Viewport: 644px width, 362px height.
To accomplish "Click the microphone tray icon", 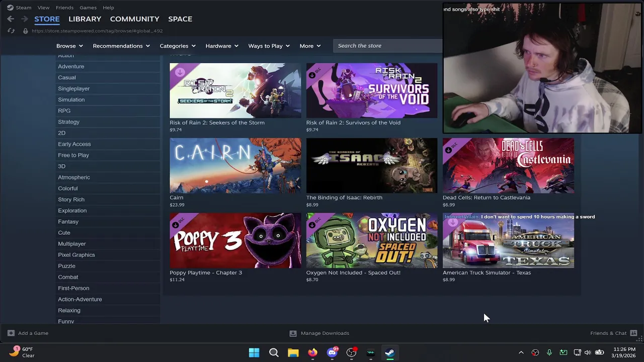I will click(549, 352).
